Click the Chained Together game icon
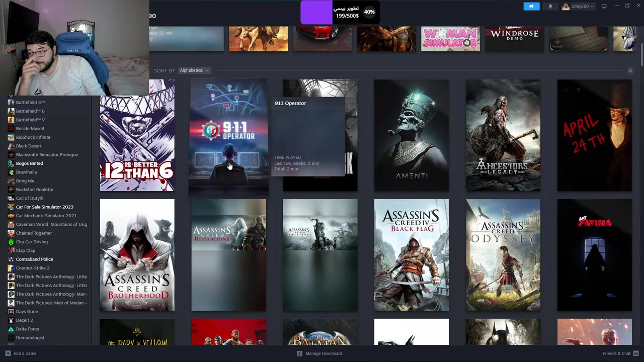The width and height of the screenshot is (644, 362). pos(11,233)
